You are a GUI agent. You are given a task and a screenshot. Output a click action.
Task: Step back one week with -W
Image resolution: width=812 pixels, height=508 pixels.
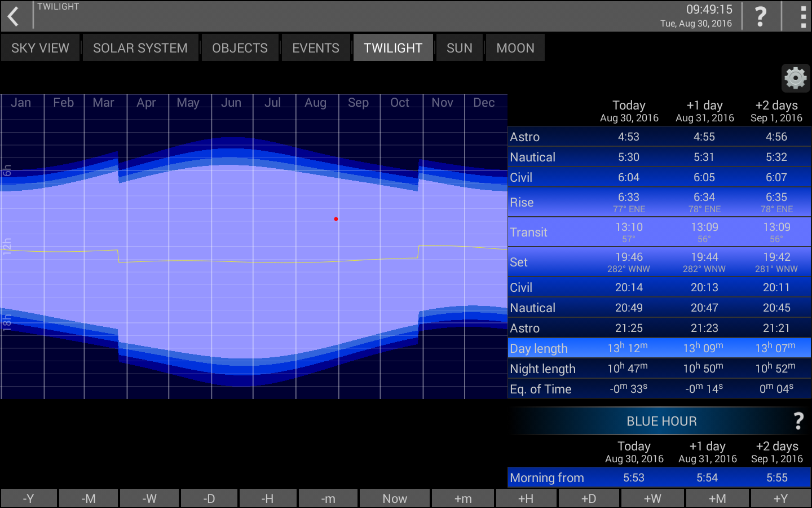[149, 498]
